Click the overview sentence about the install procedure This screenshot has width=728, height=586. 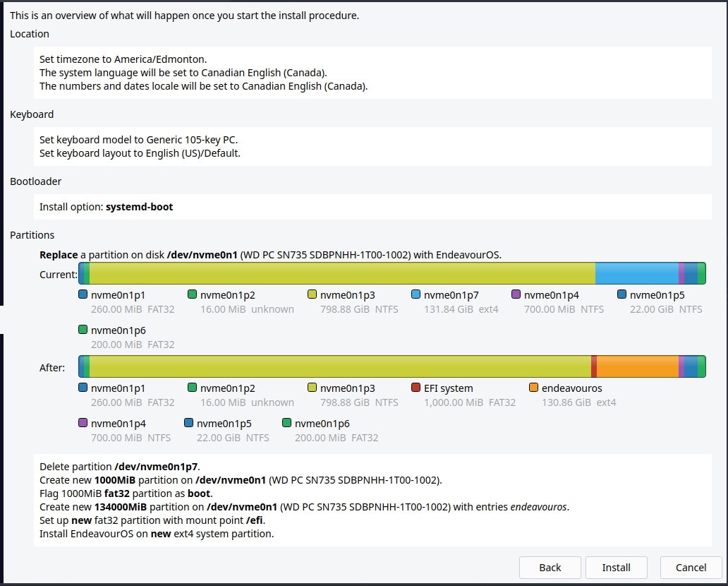184,16
